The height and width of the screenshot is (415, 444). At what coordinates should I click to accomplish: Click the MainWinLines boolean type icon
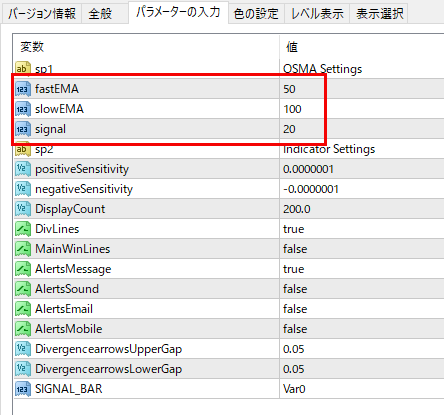[x=23, y=249]
